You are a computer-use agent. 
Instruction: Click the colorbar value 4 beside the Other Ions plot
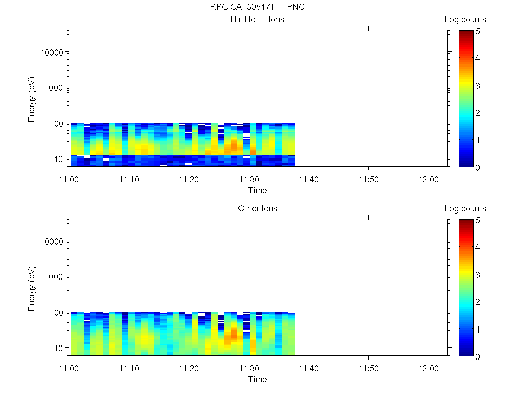478,247
